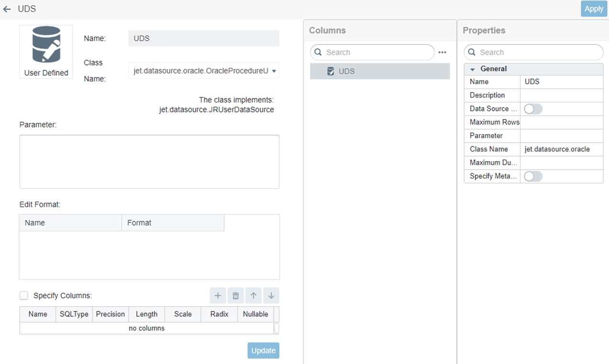The height and width of the screenshot is (364, 609).
Task: Click the move column up arrow icon
Action: pos(253,296)
